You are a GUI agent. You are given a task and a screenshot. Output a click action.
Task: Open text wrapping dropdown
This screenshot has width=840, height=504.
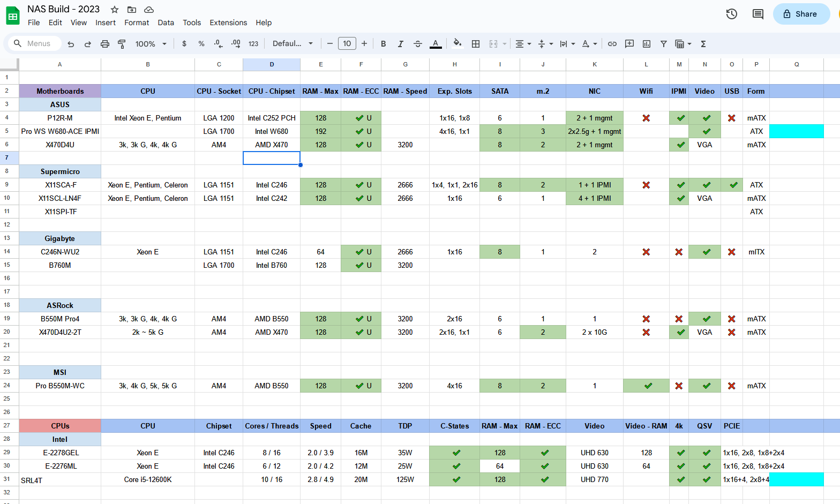click(567, 44)
